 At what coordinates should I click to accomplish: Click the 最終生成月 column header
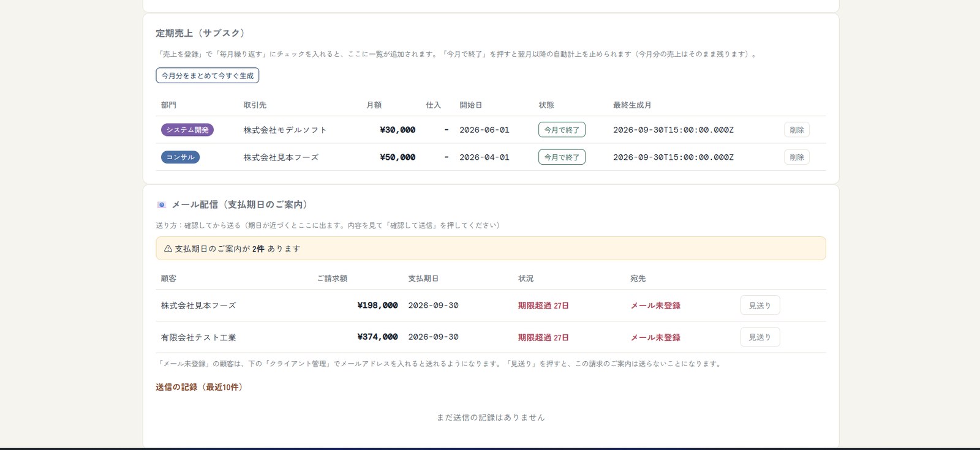click(632, 105)
